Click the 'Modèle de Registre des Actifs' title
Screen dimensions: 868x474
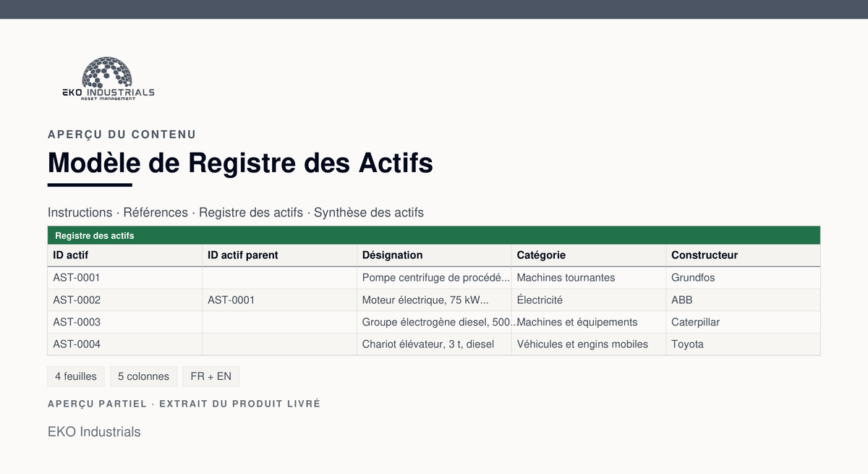point(240,163)
